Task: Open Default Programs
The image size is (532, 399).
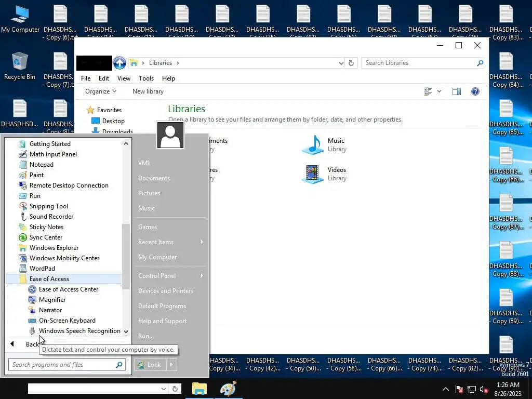Action: pos(162,306)
